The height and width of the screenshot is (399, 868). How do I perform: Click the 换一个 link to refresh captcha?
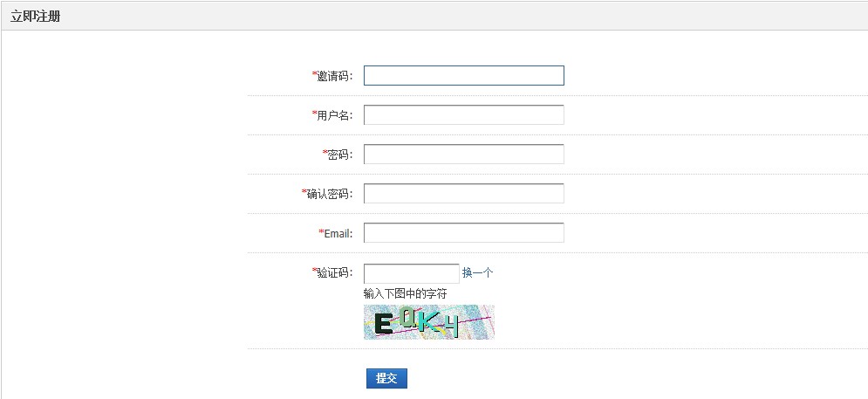[477, 272]
